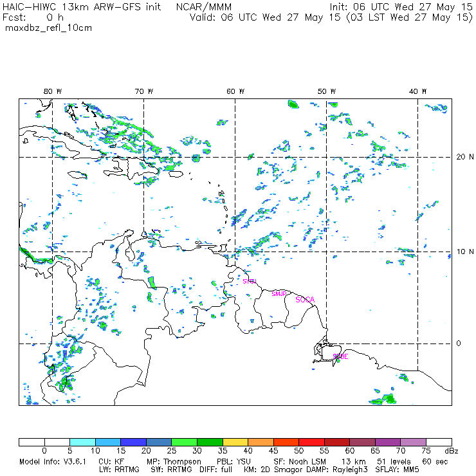Click the "maxdbz_refl_10cm" field name

pos(49,28)
